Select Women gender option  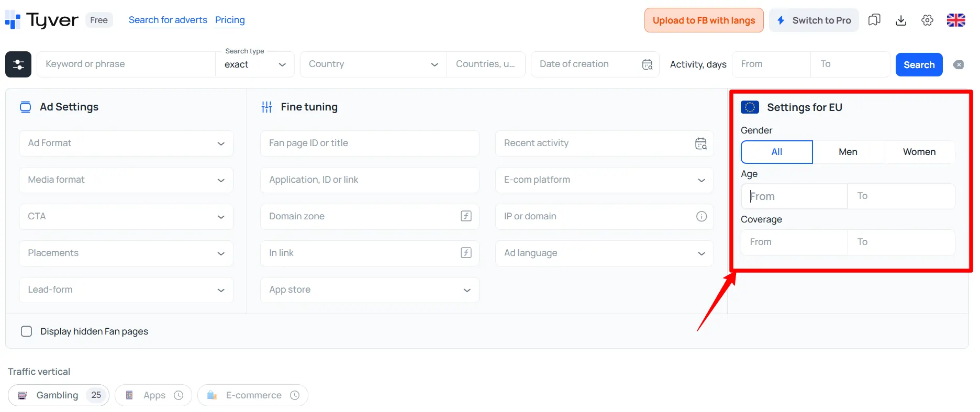coord(919,152)
